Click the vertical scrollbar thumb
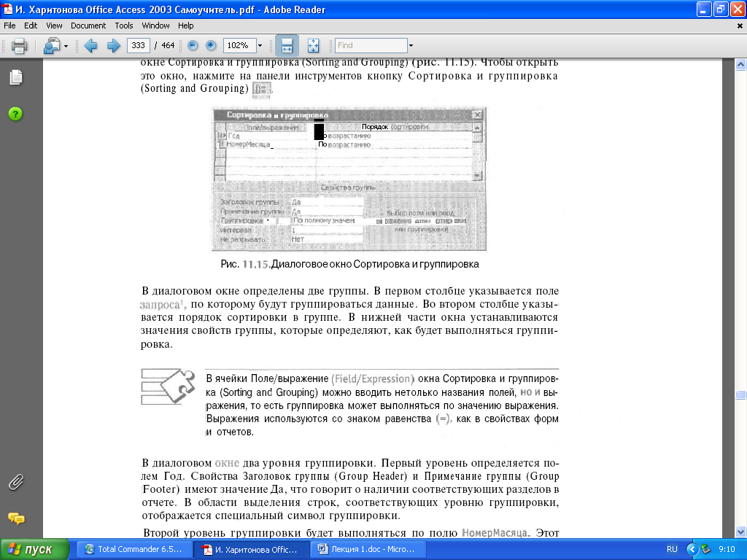Image resolution: width=747 pixels, height=560 pixels. coord(740,394)
